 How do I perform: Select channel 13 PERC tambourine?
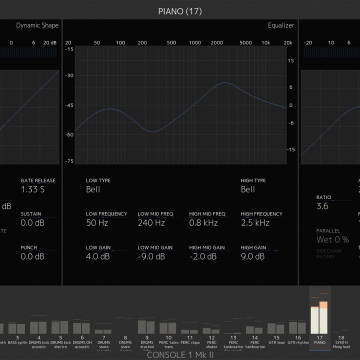pos(233,333)
